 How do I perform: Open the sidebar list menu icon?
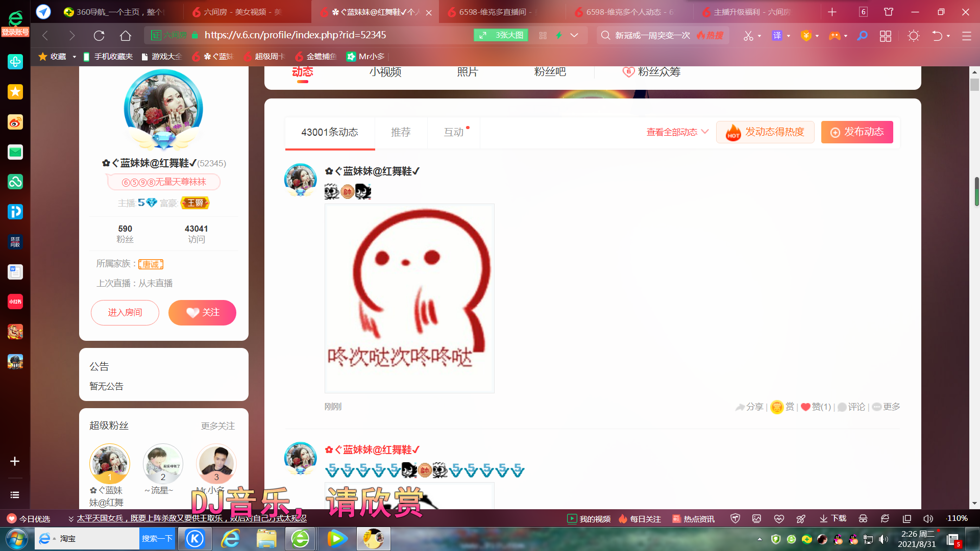click(15, 495)
